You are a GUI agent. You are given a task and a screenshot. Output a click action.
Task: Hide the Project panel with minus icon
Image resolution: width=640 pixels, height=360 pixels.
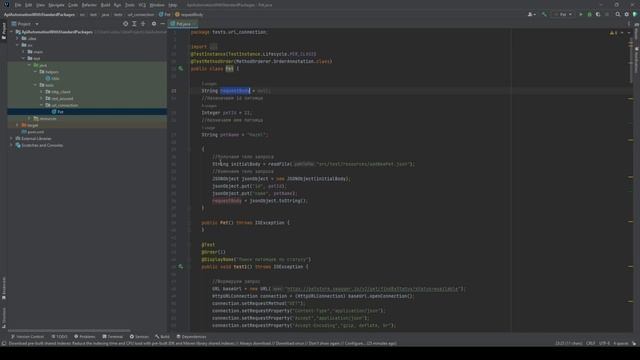point(162,24)
